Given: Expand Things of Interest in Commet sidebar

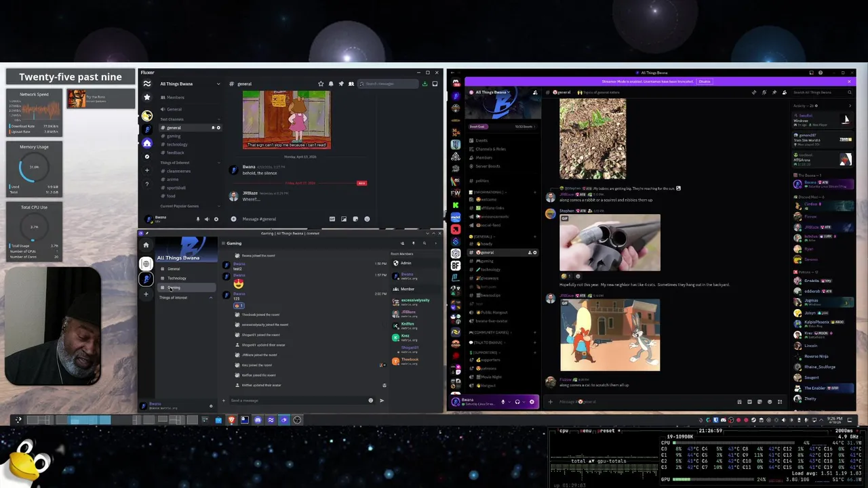Looking at the screenshot, I should pyautogui.click(x=210, y=298).
